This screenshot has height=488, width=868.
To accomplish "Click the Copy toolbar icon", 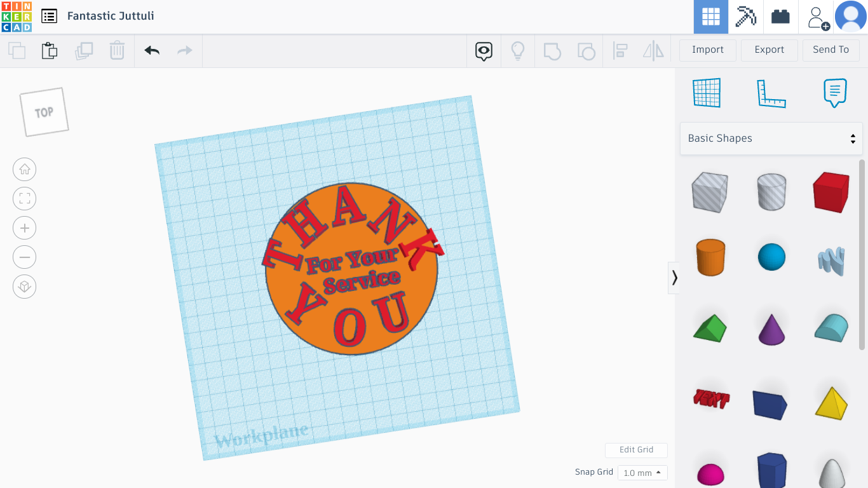I will [x=17, y=50].
